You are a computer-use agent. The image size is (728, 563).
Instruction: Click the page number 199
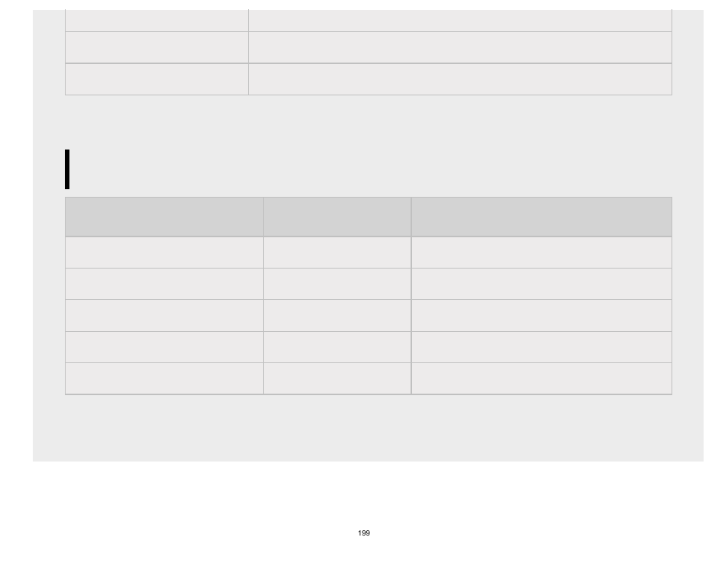[364, 532]
